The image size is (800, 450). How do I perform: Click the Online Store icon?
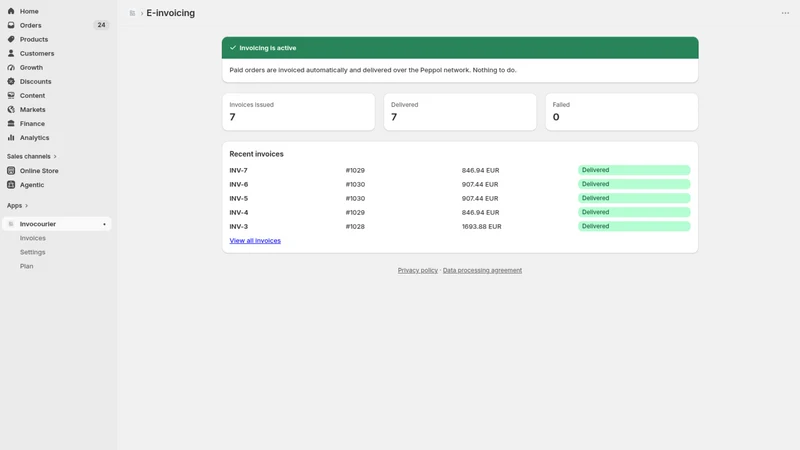pos(11,170)
